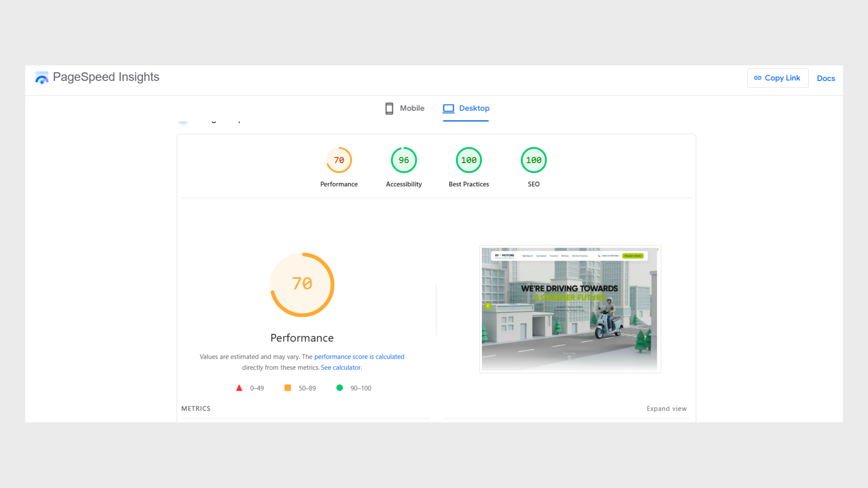868x488 pixels.
Task: Select the Performance score gauge 70
Action: (339, 160)
